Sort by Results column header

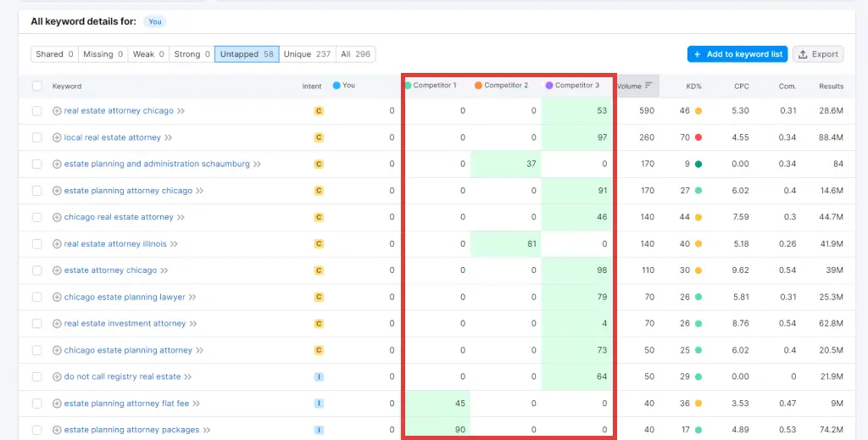click(832, 86)
